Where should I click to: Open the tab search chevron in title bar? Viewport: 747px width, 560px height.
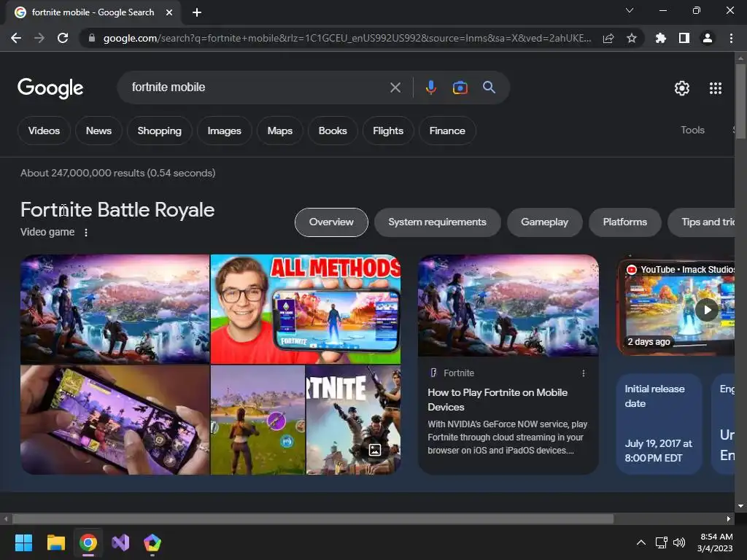pos(630,10)
